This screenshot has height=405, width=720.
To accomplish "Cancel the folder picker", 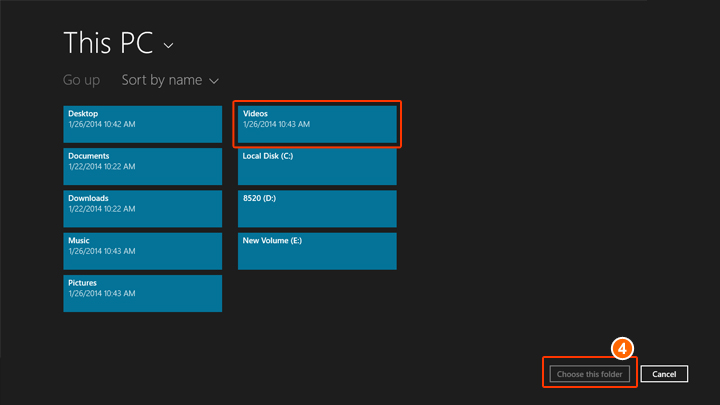I will pos(664,374).
